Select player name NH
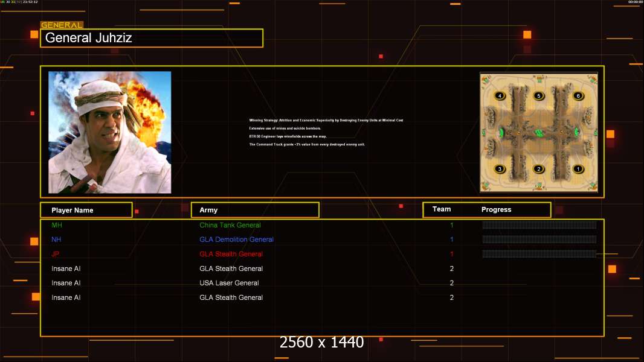The image size is (644, 362). pos(56,240)
